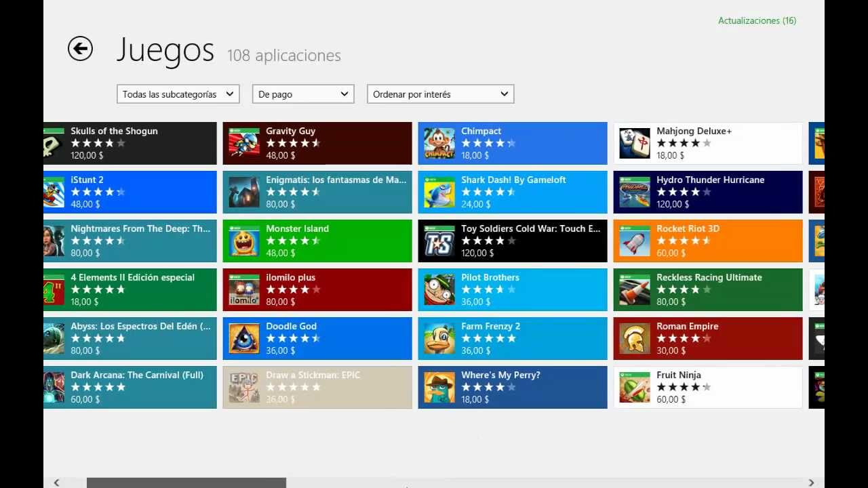Open the Farm Frenzy 2 duck icon

coord(439,338)
